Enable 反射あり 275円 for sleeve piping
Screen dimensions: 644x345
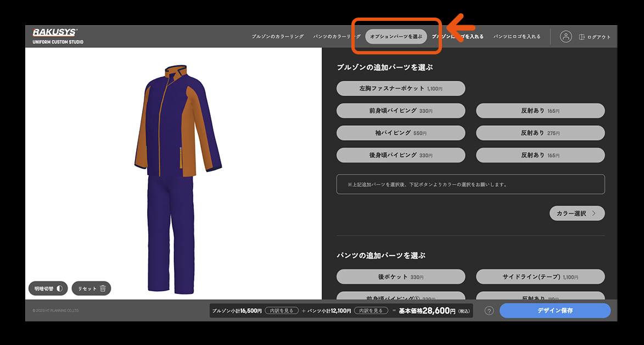(540, 133)
